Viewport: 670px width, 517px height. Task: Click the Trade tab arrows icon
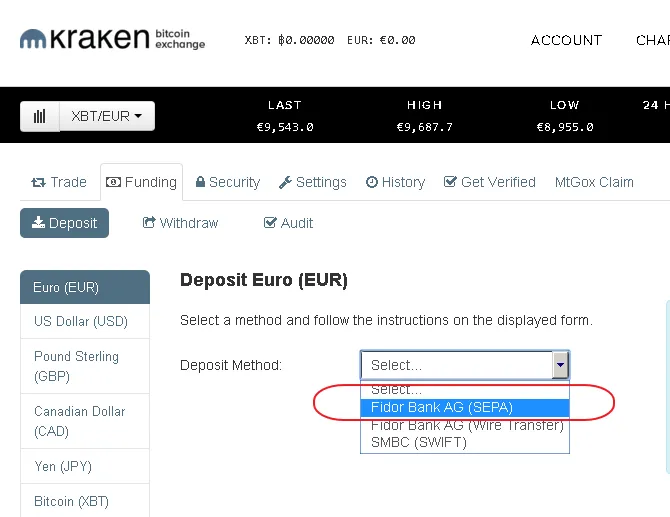point(38,182)
